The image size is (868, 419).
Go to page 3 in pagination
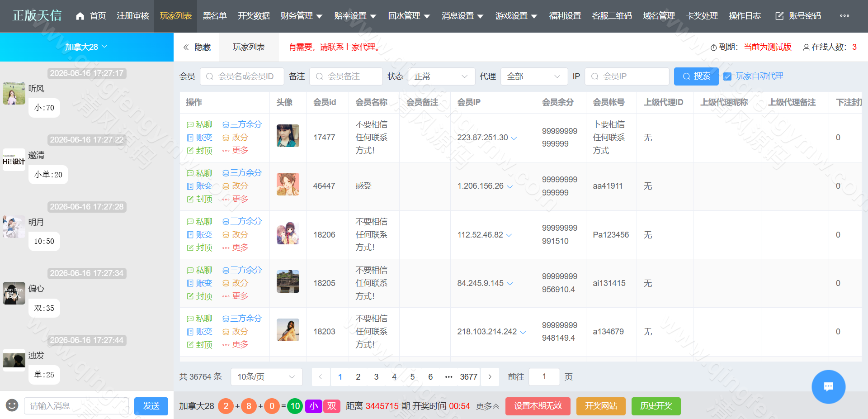376,377
